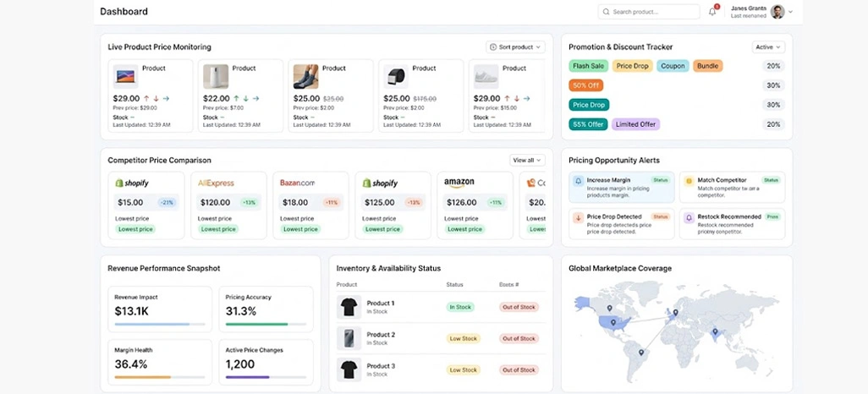Open the Shopify $125.00 competitor card logo
868x394 pixels.
(x=380, y=183)
